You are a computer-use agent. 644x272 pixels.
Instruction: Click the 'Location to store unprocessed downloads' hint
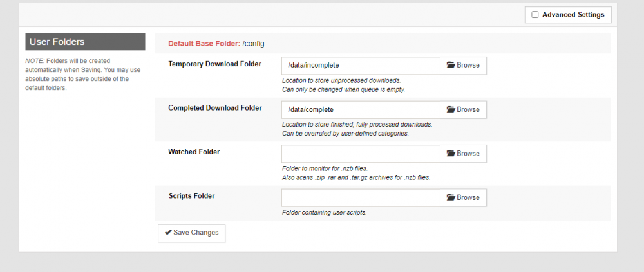pyautogui.click(x=341, y=81)
